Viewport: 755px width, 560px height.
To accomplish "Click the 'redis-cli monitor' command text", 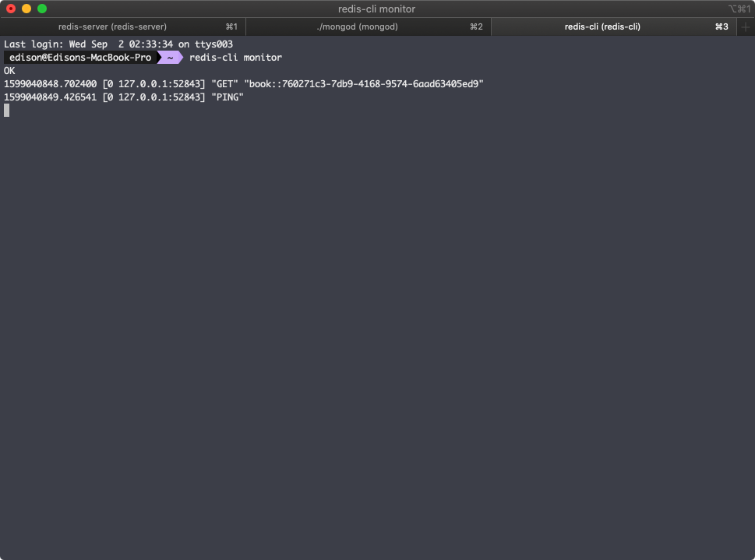I will click(x=235, y=58).
